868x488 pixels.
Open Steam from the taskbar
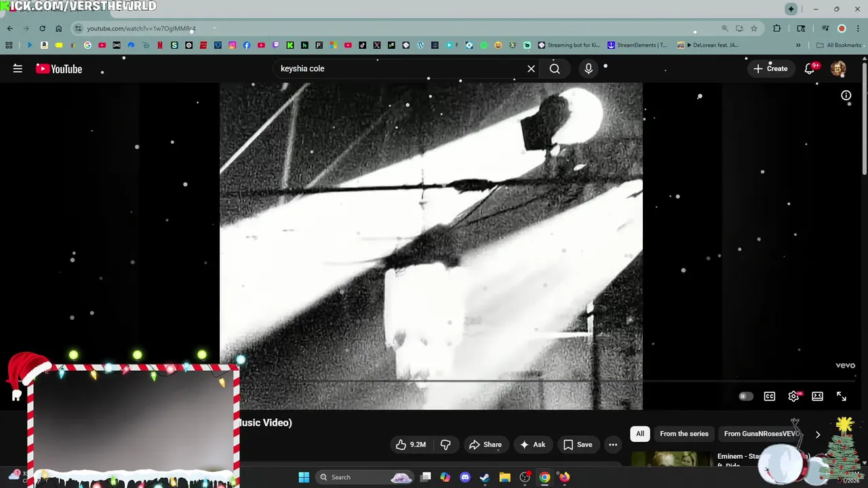coord(485,477)
